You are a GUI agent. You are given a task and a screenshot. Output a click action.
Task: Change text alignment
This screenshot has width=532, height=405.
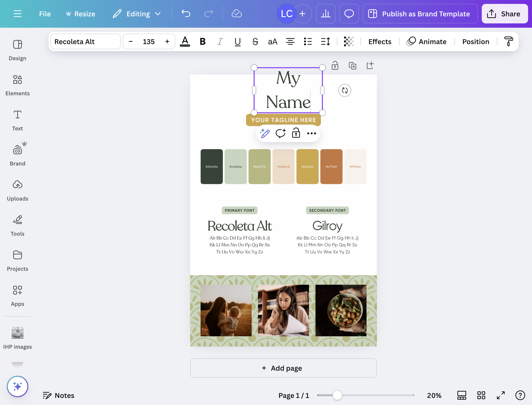tap(290, 42)
